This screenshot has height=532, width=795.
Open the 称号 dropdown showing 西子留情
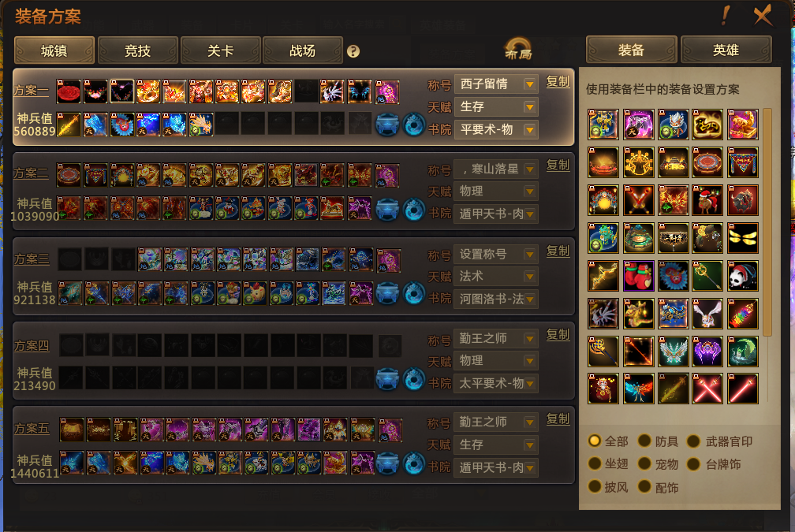[x=496, y=84]
